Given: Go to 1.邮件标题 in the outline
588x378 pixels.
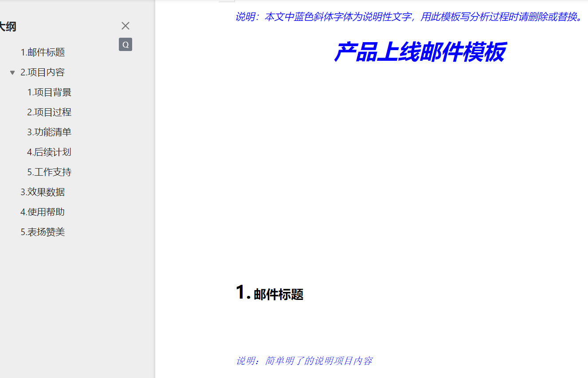Looking at the screenshot, I should [x=43, y=52].
